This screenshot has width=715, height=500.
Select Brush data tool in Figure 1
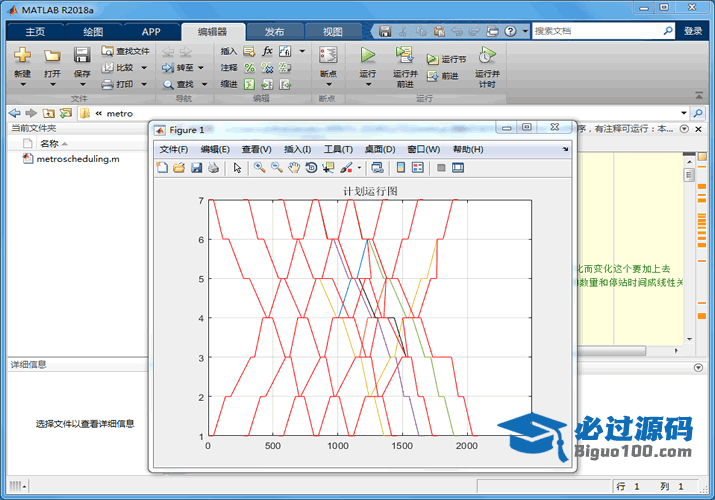347,168
